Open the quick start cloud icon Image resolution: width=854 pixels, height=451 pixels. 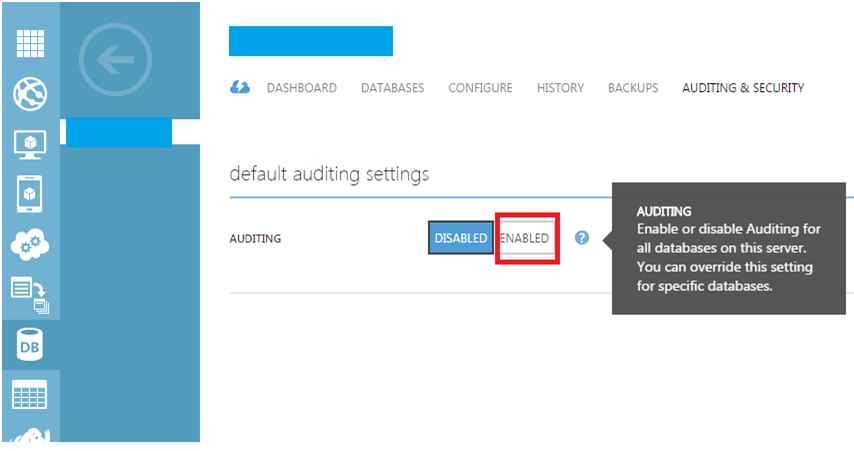[x=240, y=87]
